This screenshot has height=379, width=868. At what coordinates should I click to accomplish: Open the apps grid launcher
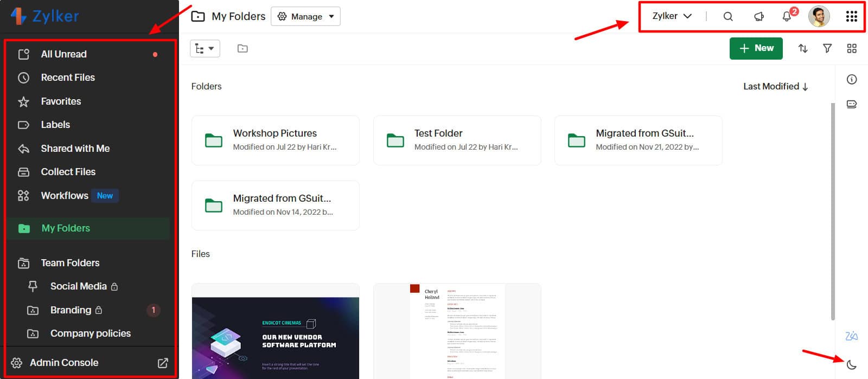click(851, 16)
